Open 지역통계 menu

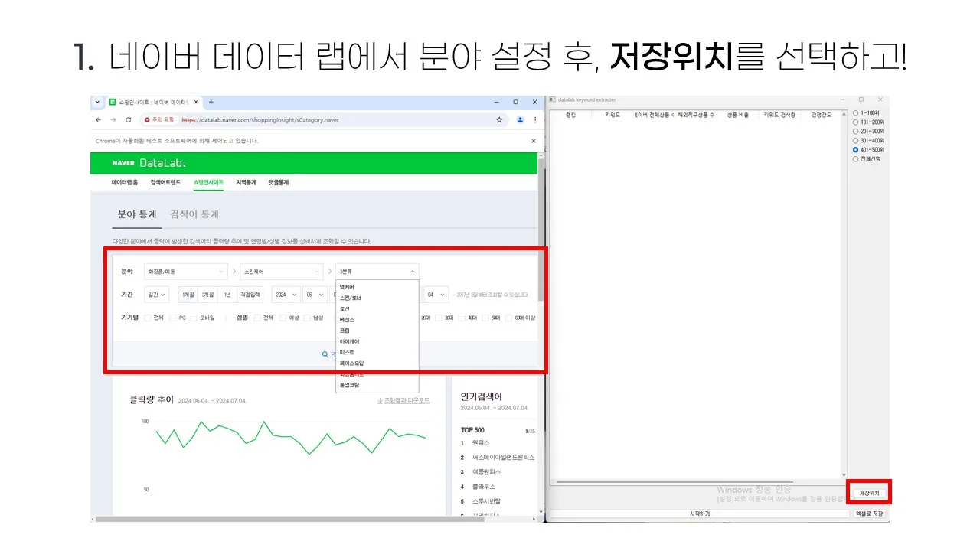click(246, 183)
